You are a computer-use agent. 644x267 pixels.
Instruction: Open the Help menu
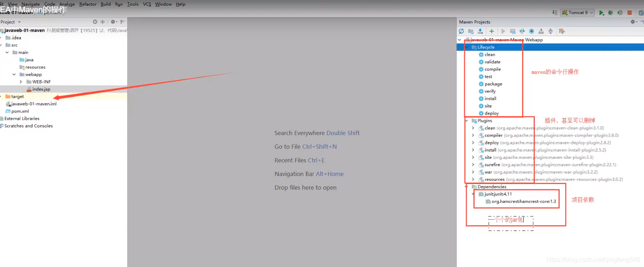coord(181,4)
